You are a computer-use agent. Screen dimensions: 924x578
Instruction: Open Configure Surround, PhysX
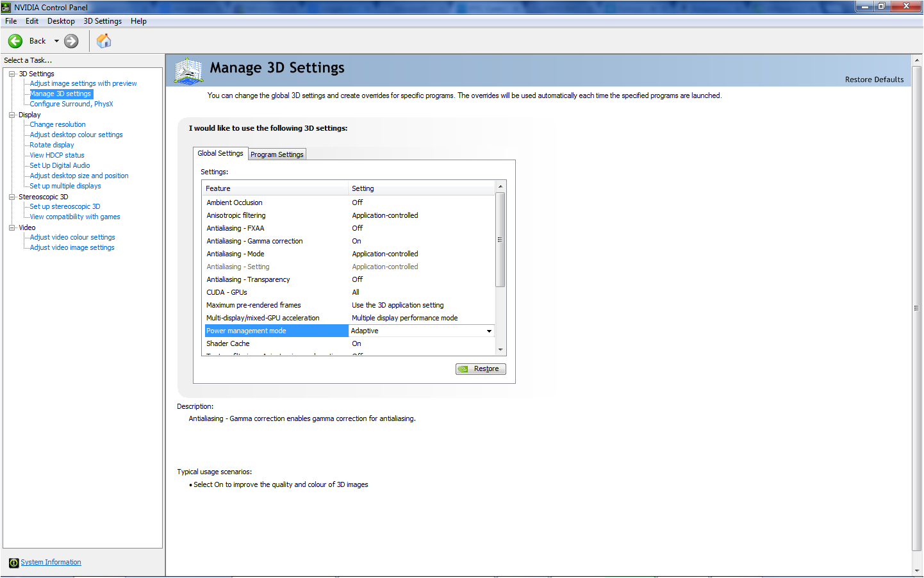click(71, 104)
